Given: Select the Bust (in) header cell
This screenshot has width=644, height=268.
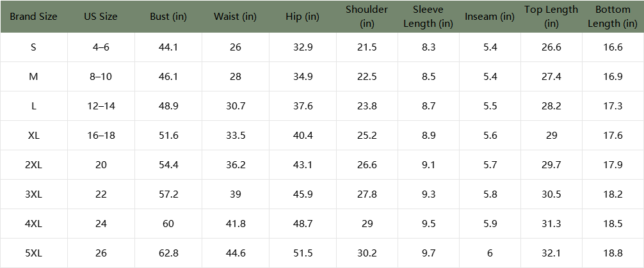Looking at the screenshot, I should tap(168, 17).
